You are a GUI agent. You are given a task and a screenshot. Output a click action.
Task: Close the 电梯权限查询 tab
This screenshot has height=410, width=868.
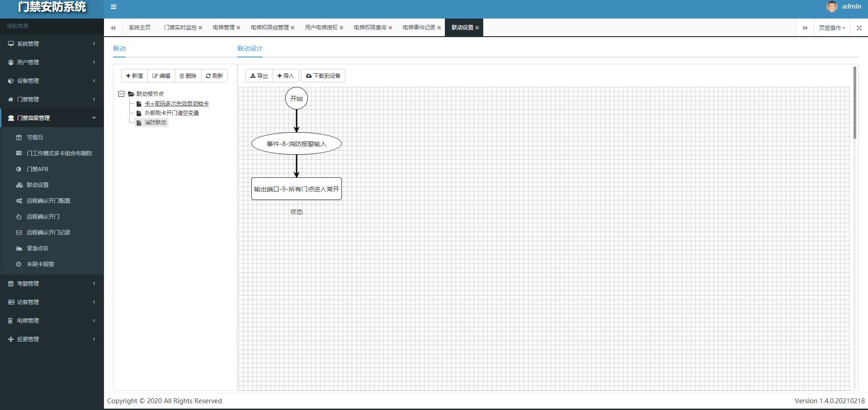coord(390,28)
